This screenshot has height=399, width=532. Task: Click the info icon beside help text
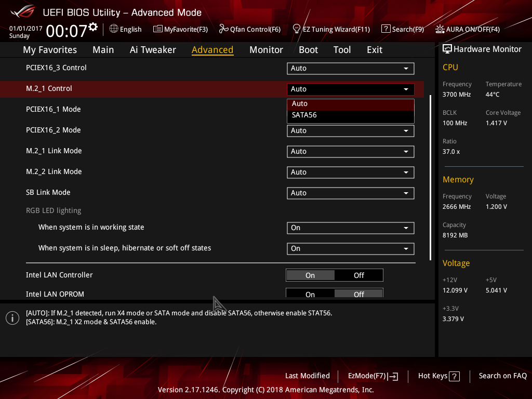pyautogui.click(x=12, y=318)
